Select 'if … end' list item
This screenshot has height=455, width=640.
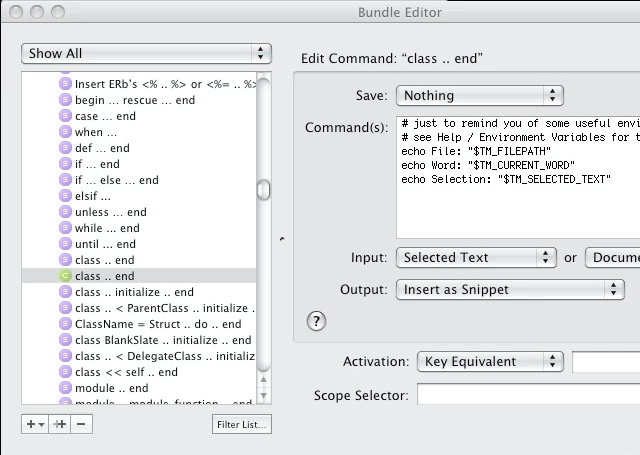pyautogui.click(x=139, y=164)
